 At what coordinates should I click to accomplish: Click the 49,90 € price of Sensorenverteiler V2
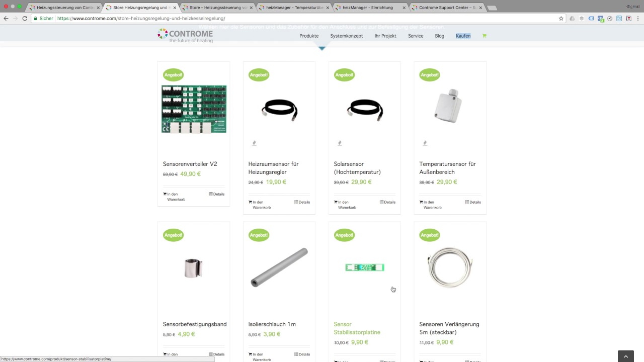(191, 174)
